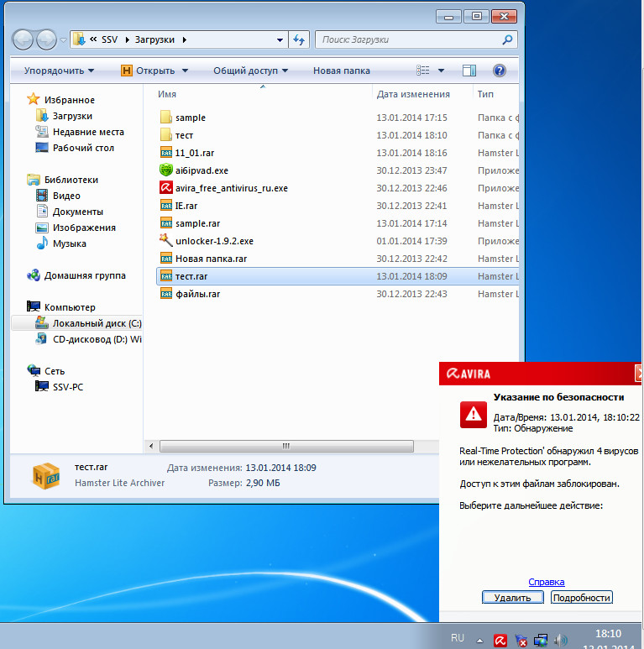Expand the view options dropdown arrow
Screen dimensions: 644x649
coord(442,71)
